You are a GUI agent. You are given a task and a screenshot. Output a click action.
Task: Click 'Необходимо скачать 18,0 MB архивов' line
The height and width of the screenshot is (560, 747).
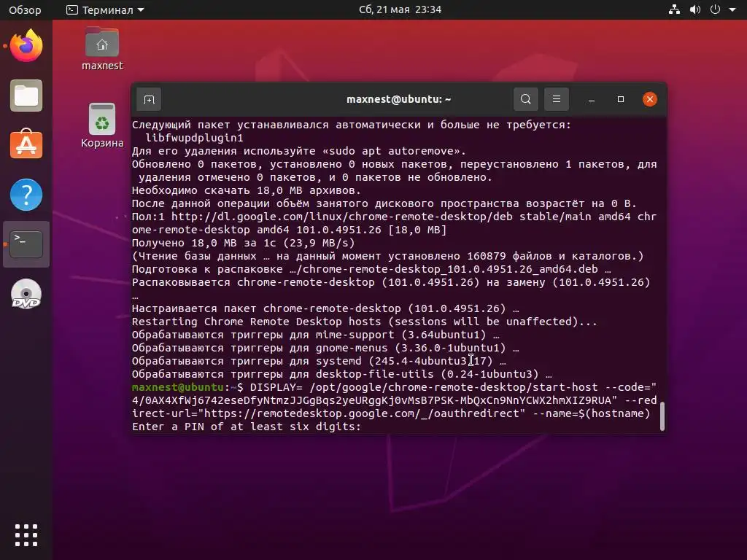(247, 190)
